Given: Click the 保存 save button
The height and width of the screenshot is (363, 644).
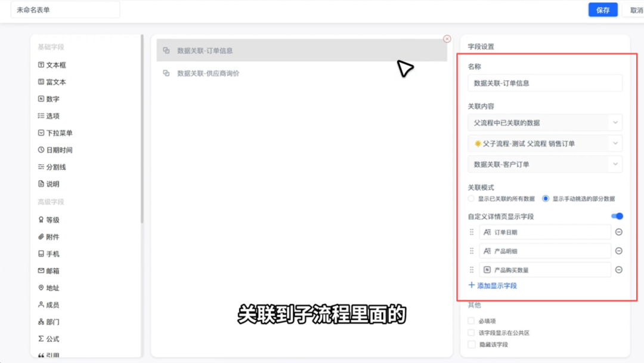Looking at the screenshot, I should [x=602, y=10].
